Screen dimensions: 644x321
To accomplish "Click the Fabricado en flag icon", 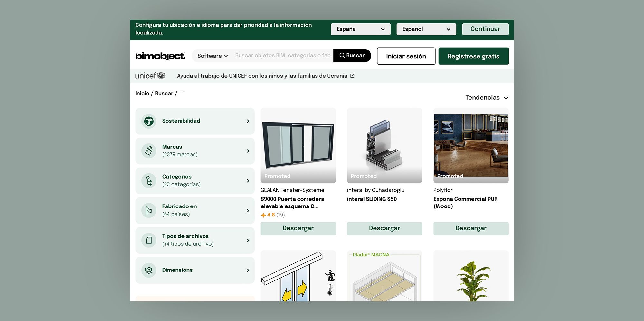I will pyautogui.click(x=149, y=210).
